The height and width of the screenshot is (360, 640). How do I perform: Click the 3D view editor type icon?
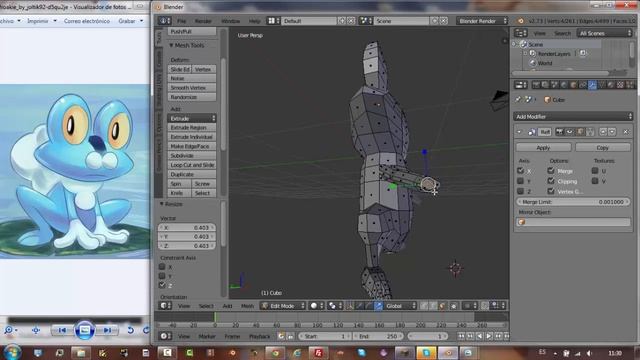tap(165, 306)
